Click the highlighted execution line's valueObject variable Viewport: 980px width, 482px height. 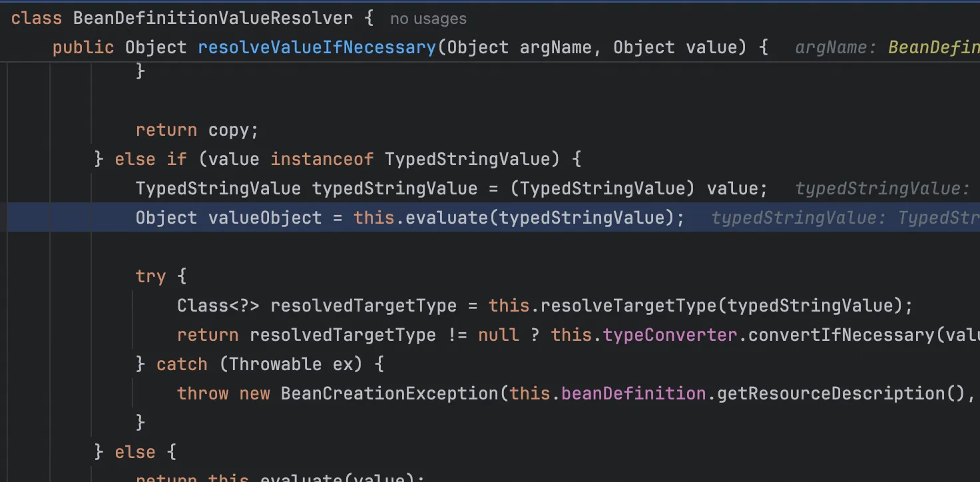tap(265, 218)
